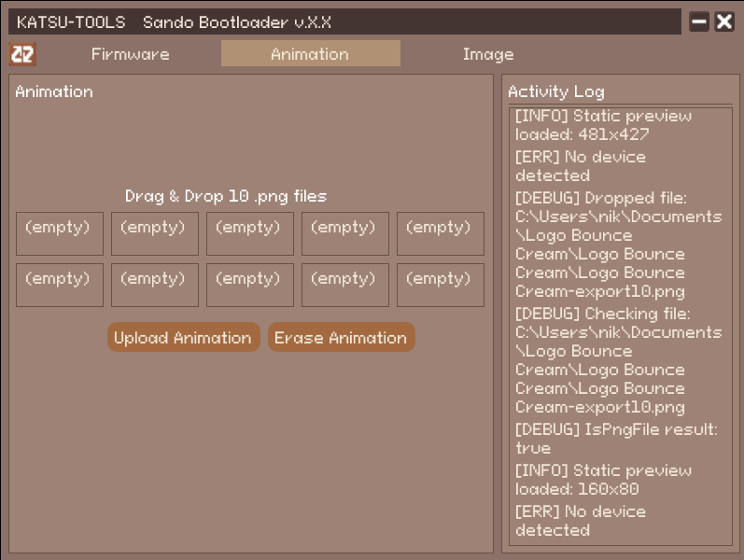The width and height of the screenshot is (744, 560).
Task: Click the 'Drag & Drop 10 .png files' label
Action: [x=226, y=196]
